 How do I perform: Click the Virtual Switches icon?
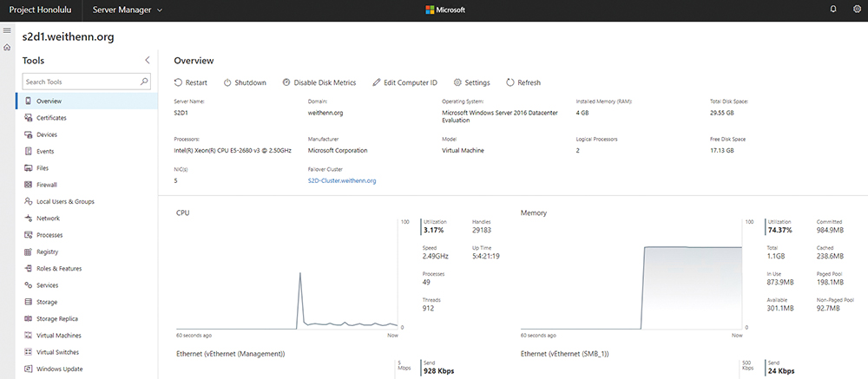[29, 352]
